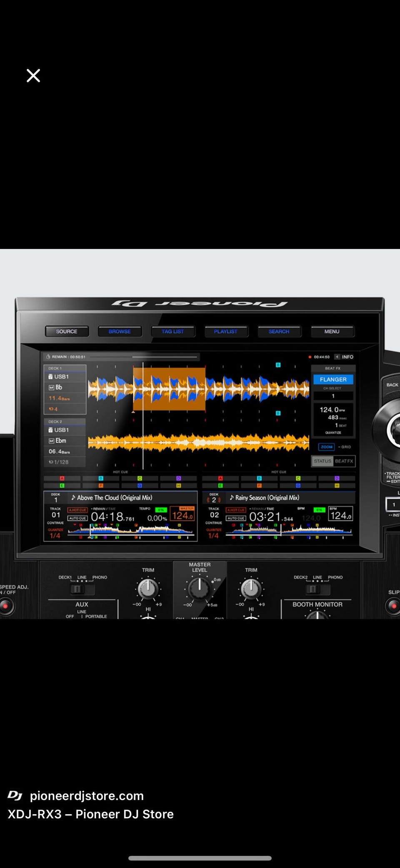Flip the DECK1 LINE PHONO input switch
Screen dimensions: 400x868
(x=82, y=589)
